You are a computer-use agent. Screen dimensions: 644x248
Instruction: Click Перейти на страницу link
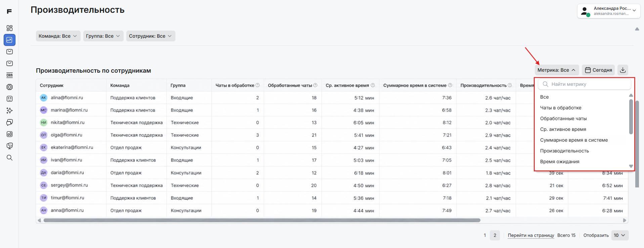coord(531,235)
